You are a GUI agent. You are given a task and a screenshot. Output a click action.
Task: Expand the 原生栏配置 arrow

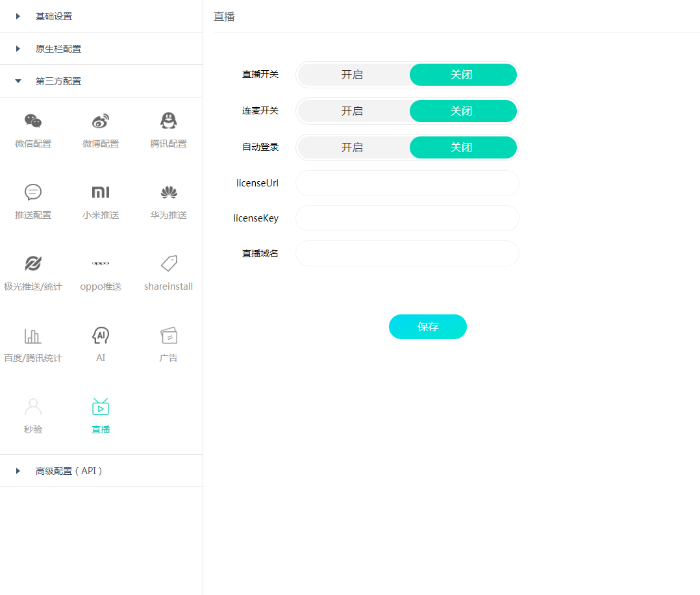(18, 49)
